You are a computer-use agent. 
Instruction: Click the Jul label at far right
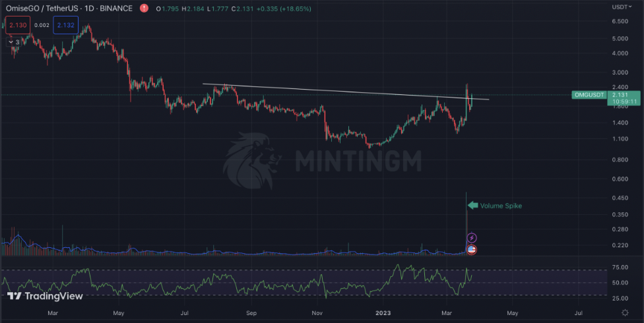click(578, 312)
